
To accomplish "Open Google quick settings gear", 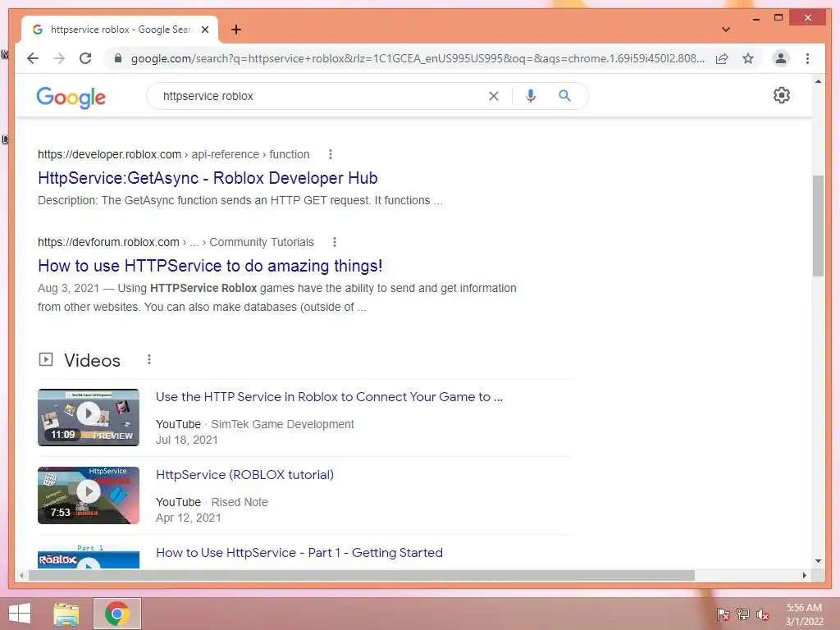I will [x=782, y=95].
